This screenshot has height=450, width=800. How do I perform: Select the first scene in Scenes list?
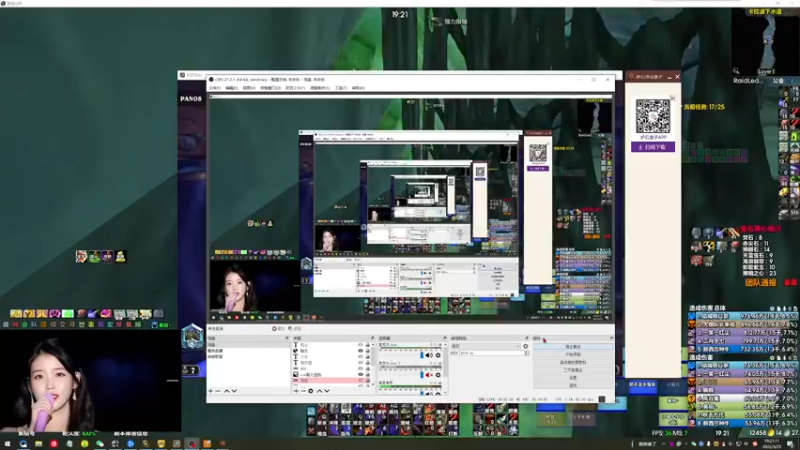pos(247,345)
